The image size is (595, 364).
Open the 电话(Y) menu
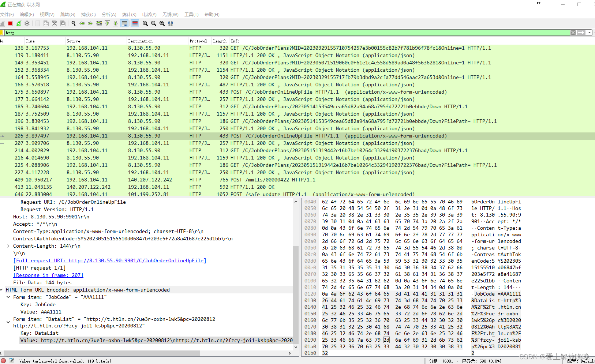(149, 15)
